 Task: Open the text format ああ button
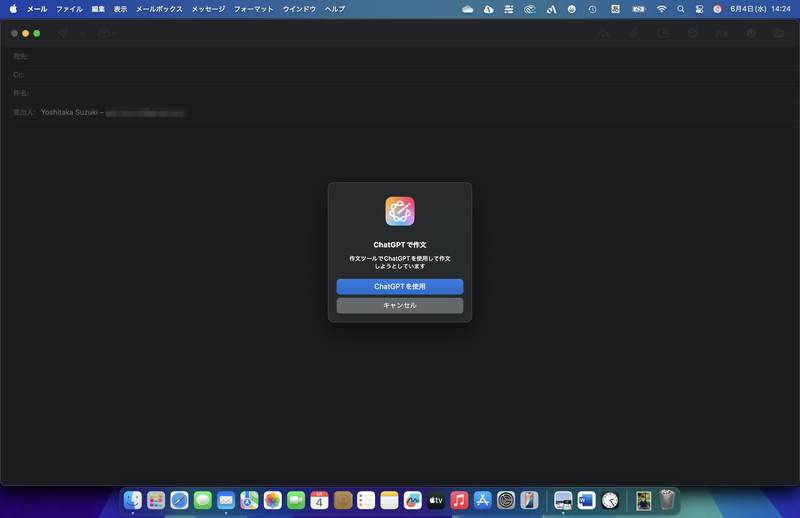tap(721, 33)
